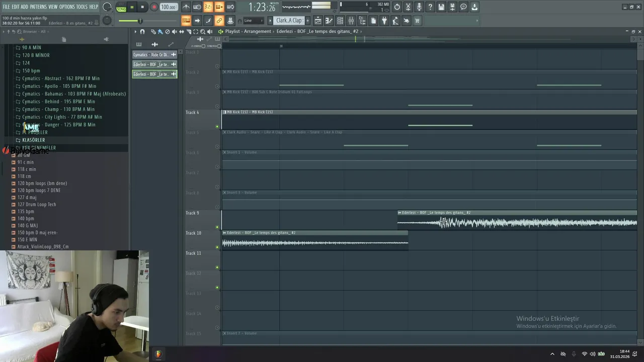Image resolution: width=644 pixels, height=362 pixels.
Task: Select 127 Drum Loop Tech in browser
Action: pos(37,205)
